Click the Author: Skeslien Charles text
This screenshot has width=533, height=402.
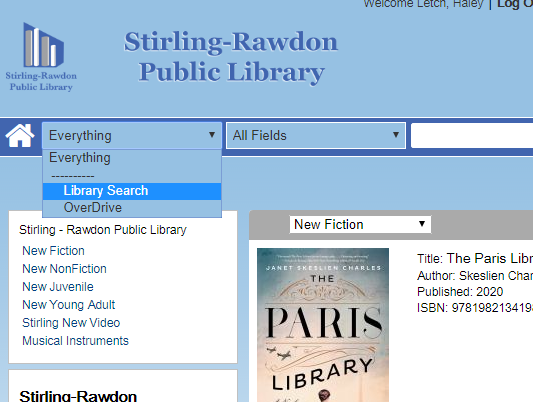point(475,276)
